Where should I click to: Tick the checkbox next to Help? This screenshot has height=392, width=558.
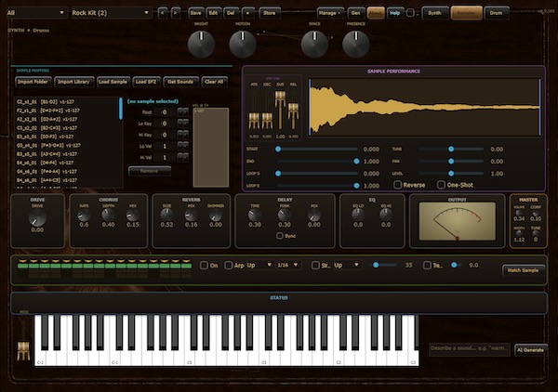(410, 13)
